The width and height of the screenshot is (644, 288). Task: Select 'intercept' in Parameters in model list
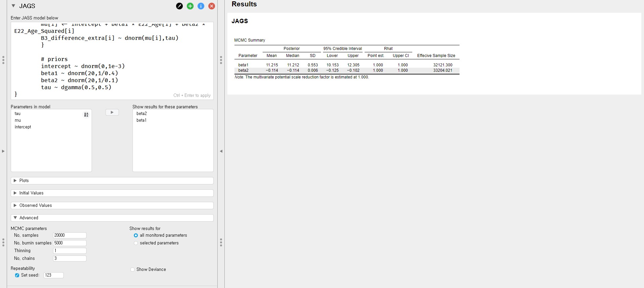[x=23, y=127]
